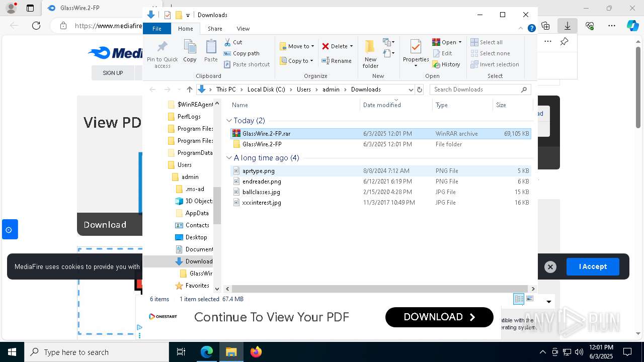Reload page in the Edge browser
Viewport: 644px width, 362px height.
pos(36,26)
